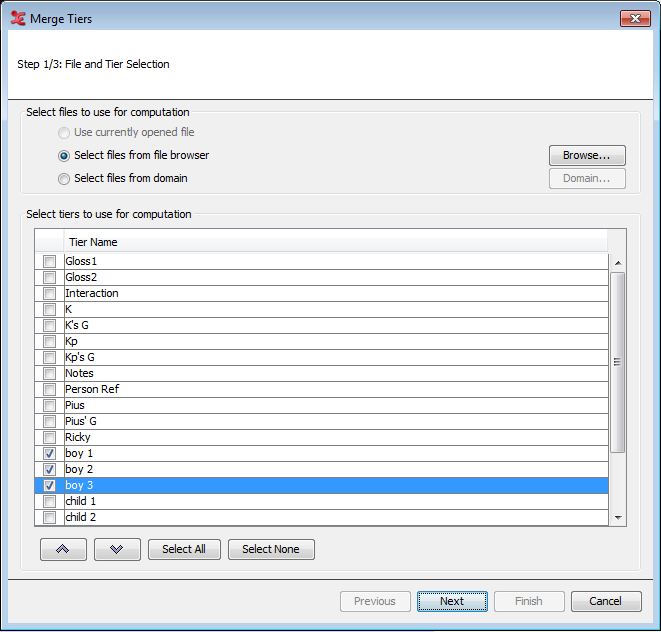Close the Merge Tiers dialog
Viewport: 661px width, 632px height.
pyautogui.click(x=635, y=18)
